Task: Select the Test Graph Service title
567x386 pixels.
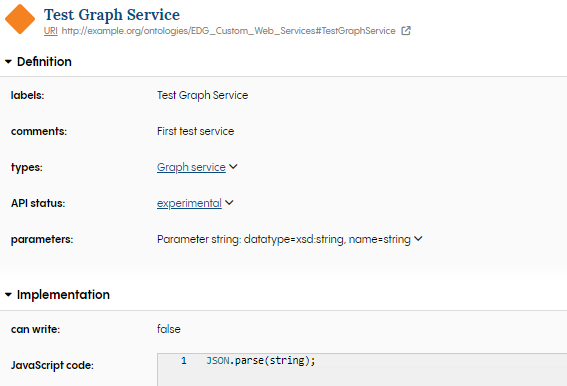Action: [112, 15]
